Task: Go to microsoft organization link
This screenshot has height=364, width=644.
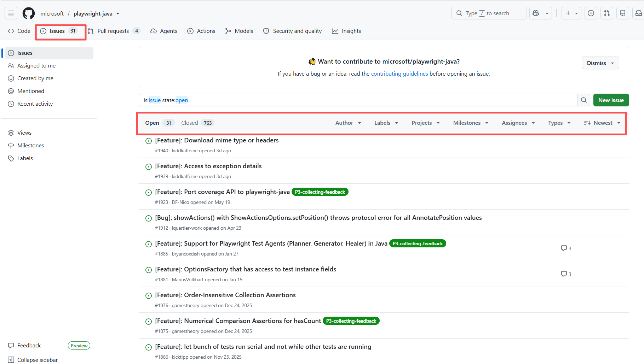Action: (x=52, y=13)
